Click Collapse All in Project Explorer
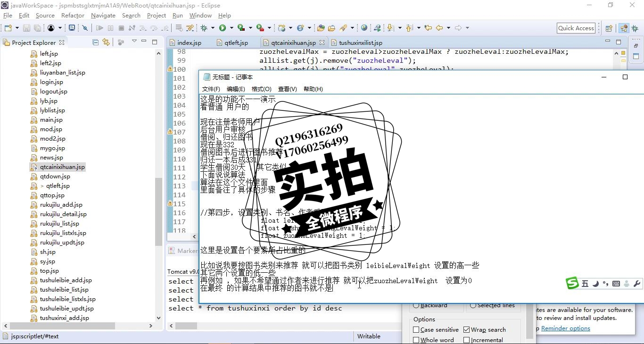 pyautogui.click(x=96, y=42)
